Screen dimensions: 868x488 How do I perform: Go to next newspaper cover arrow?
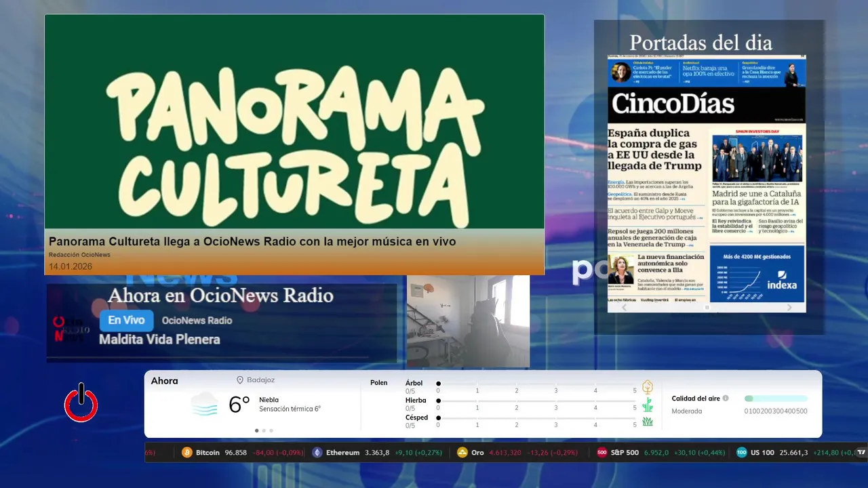(789, 307)
